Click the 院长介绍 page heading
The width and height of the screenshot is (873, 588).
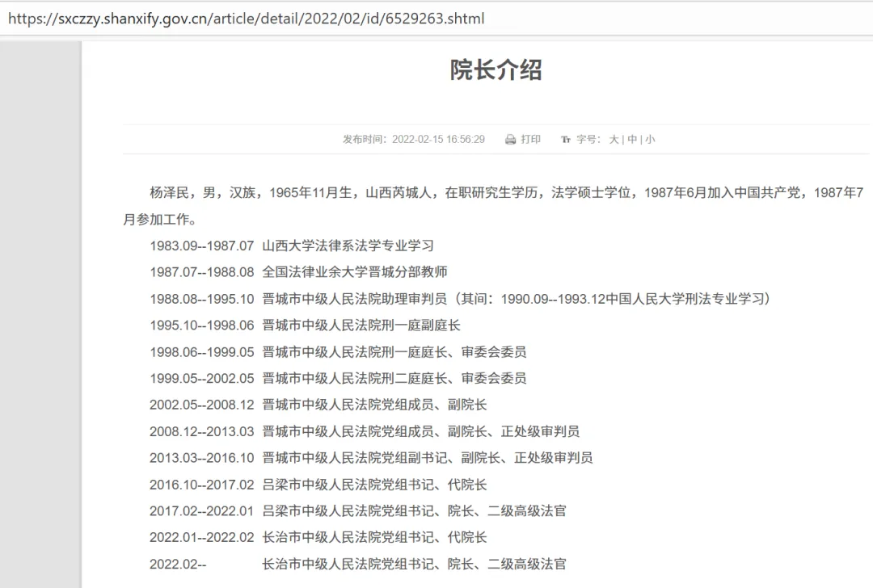[x=496, y=70]
